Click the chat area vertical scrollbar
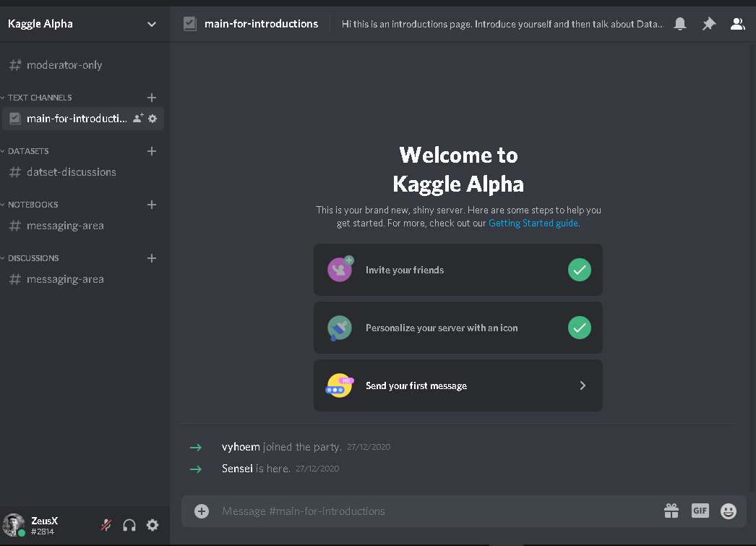This screenshot has height=546, width=756. point(753,268)
